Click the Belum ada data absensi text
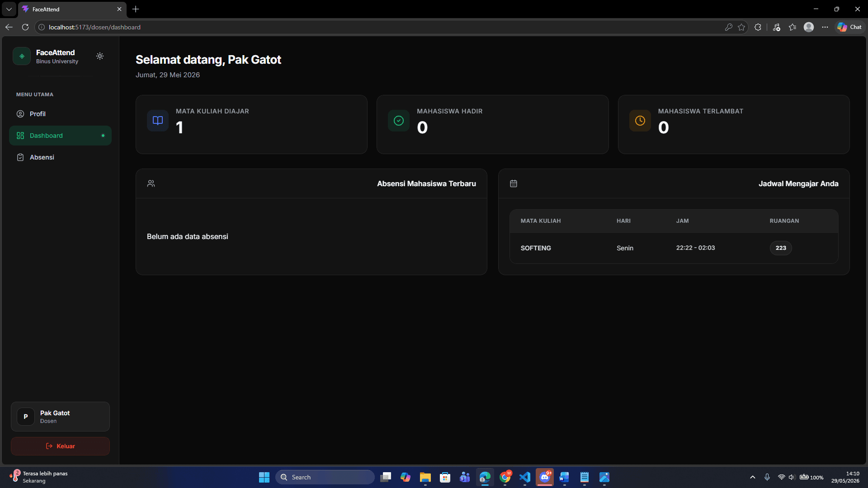Viewport: 868px width, 488px height. point(187,236)
